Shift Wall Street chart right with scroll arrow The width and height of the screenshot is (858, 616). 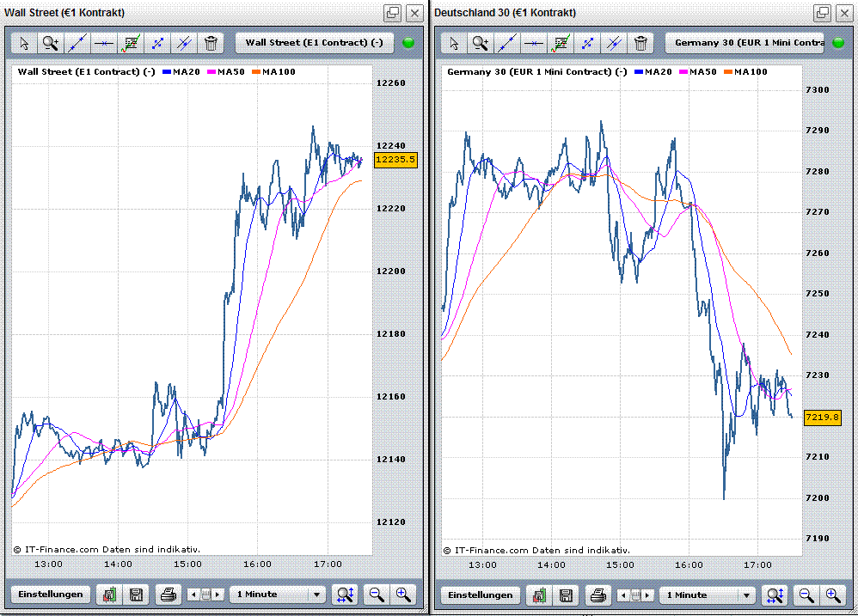point(218,595)
